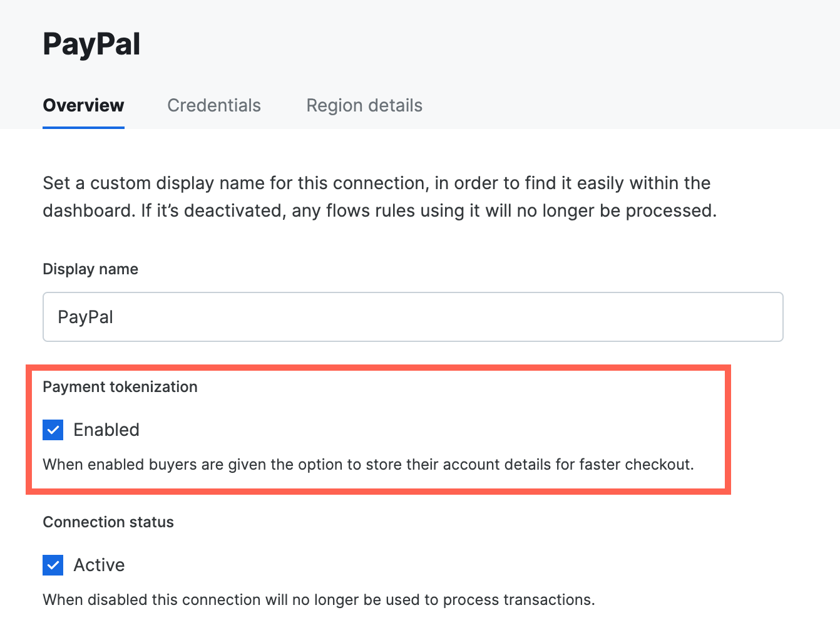Switch to the Credentials tab

pos(213,105)
